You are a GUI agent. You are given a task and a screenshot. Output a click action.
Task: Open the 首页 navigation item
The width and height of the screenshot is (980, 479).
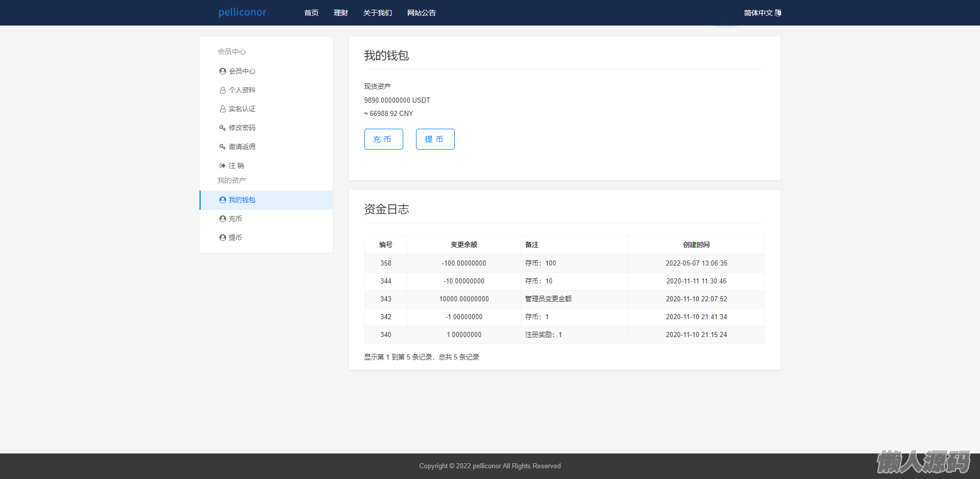tap(311, 13)
